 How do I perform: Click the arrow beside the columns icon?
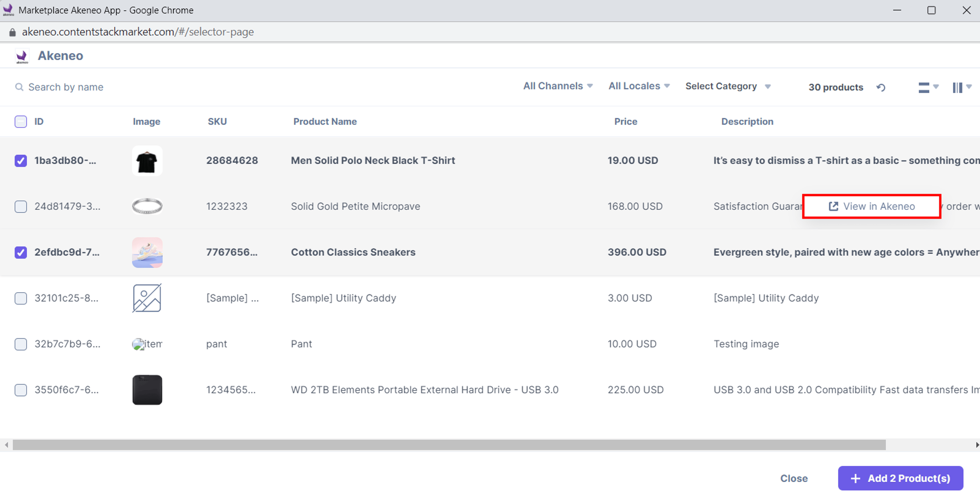(x=969, y=86)
